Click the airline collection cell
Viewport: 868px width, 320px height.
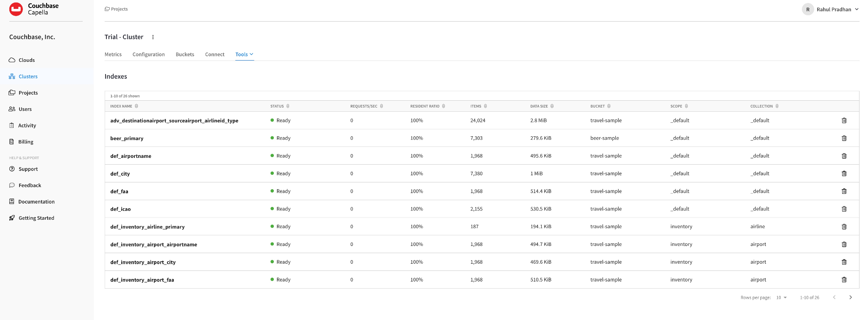click(x=757, y=226)
